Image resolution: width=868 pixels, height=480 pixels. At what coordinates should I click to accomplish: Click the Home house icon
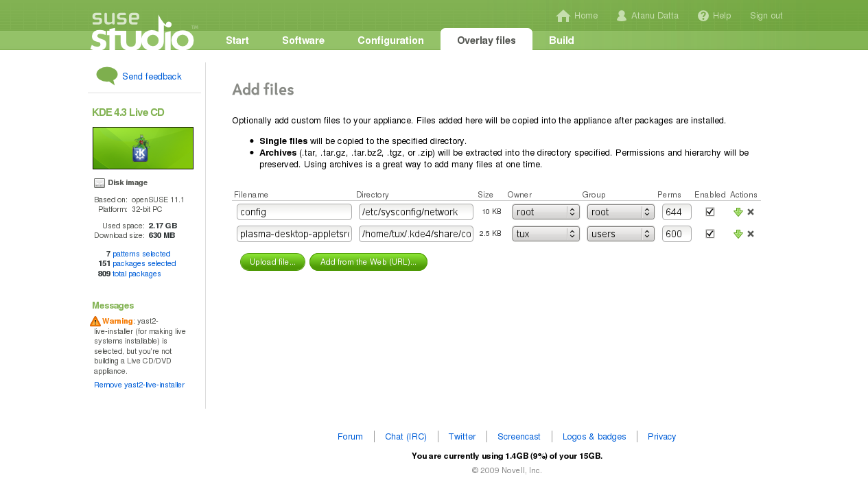[563, 16]
